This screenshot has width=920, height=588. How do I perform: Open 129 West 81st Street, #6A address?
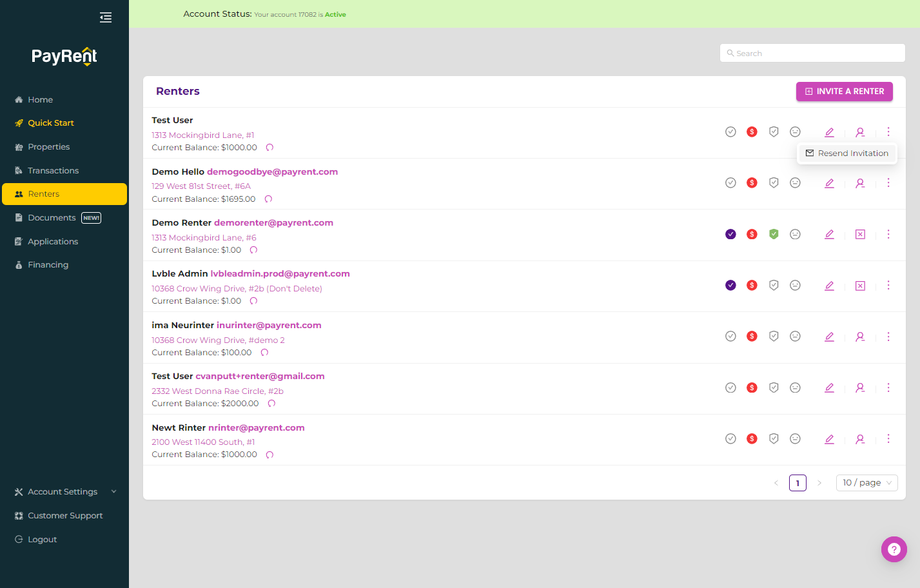(x=201, y=186)
